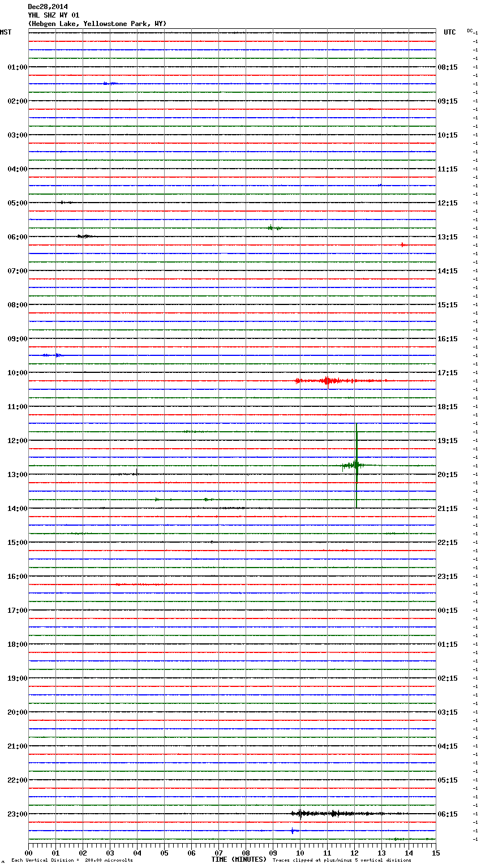Click minute 05 on the bottom axis
This screenshot has width=481, height=868.
pos(164,853)
